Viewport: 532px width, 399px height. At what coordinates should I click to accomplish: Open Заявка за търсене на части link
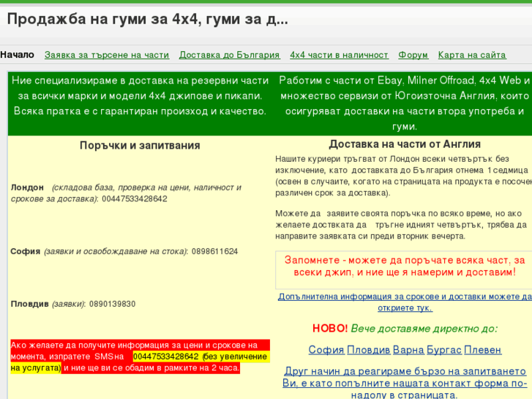[x=107, y=55]
